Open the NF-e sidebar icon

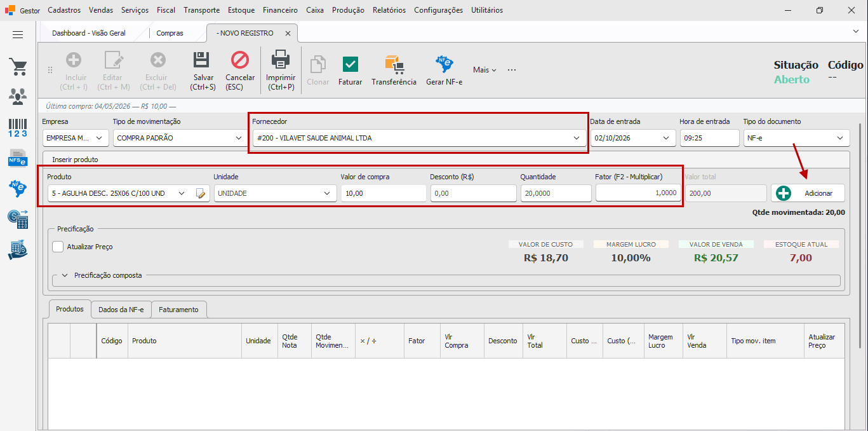(x=18, y=188)
